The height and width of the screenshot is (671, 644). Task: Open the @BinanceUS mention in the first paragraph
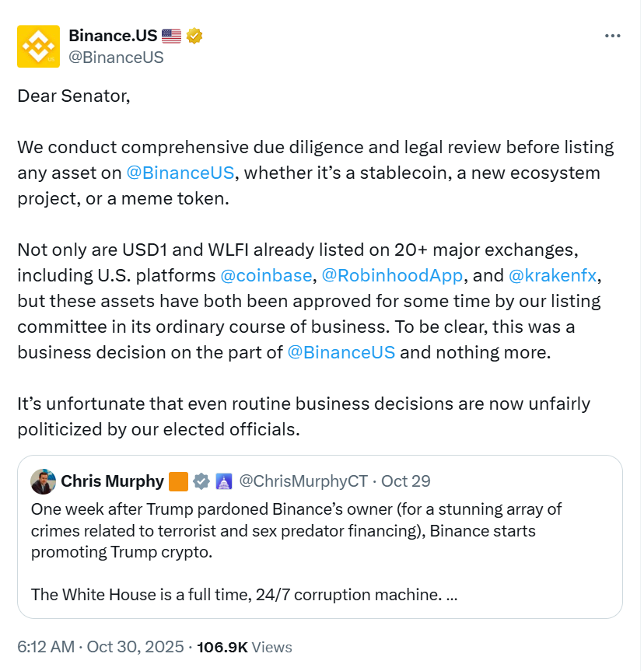coord(180,173)
